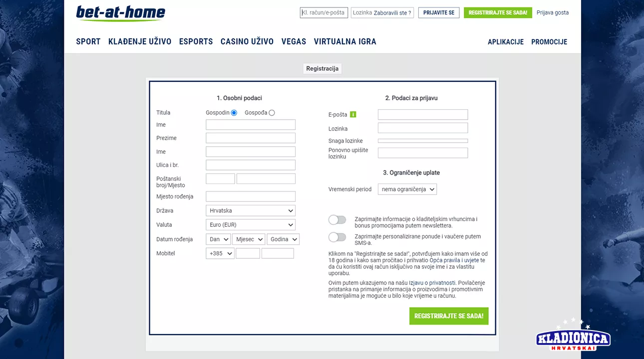This screenshot has width=644, height=359.
Task: Open the Država dropdown showing Hrvatska
Action: pyautogui.click(x=250, y=210)
